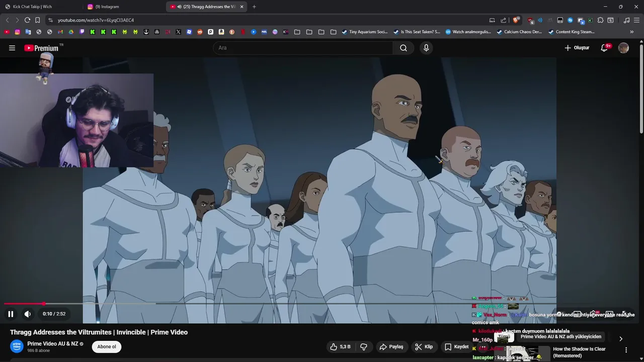Click the video title text
Image resolution: width=644 pixels, height=362 pixels.
point(99,332)
